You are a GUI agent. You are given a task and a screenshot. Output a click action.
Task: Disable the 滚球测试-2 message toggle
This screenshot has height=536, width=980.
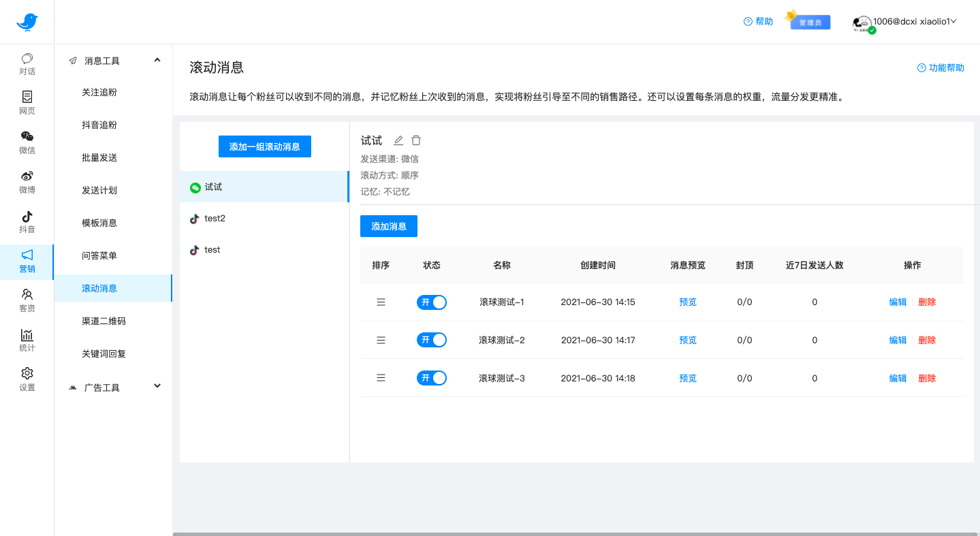click(431, 339)
